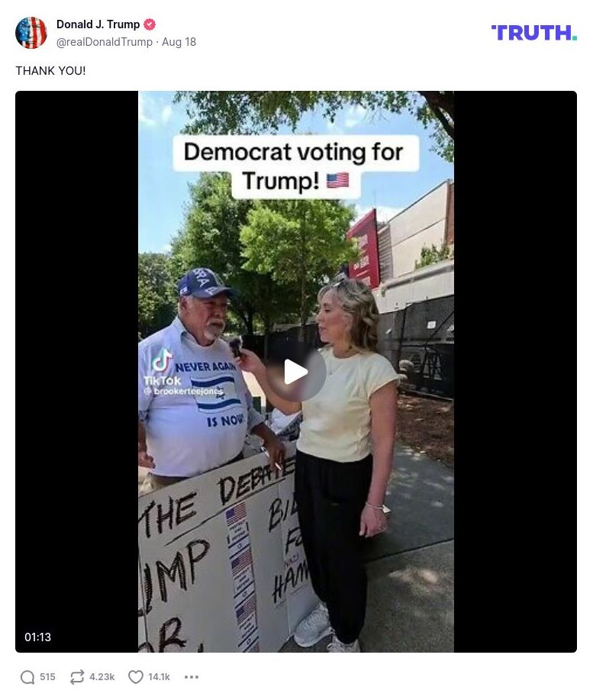Like the post with heart icon
Screen dimensions: 593x700
[x=136, y=677]
